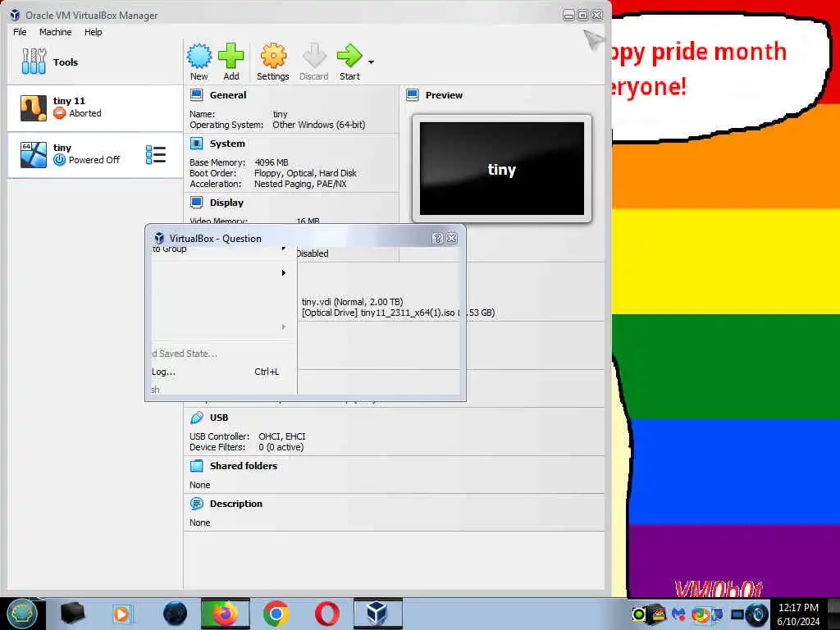This screenshot has height=630, width=840.
Task: Click the green Add machine icon
Action: (231, 56)
